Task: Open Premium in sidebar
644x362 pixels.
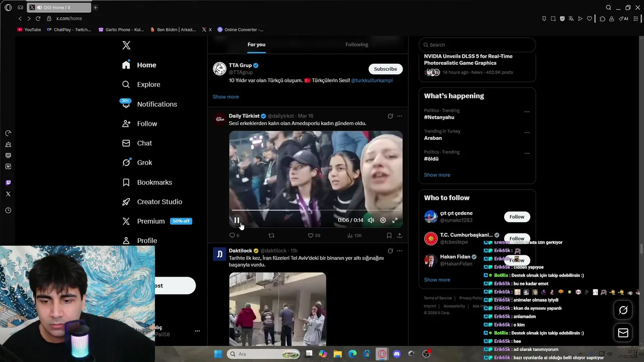Action: click(156, 221)
